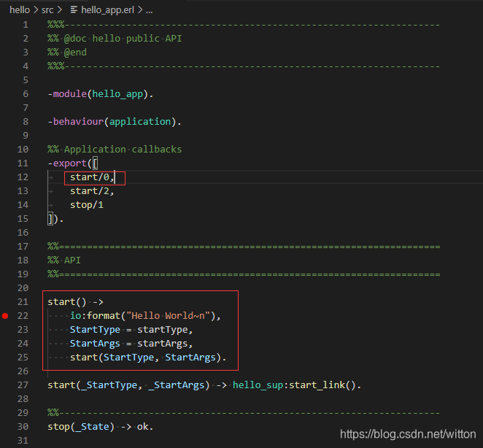
Task: Click 'startType,' atom on line 23
Action: pos(165,330)
